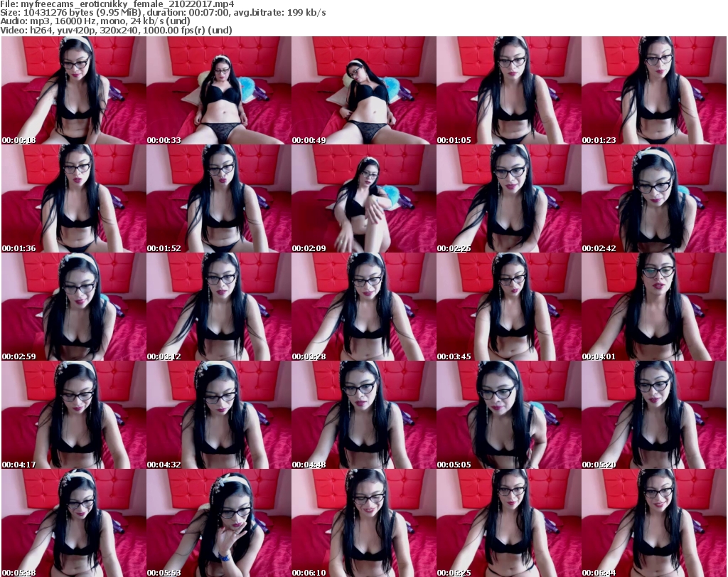Click the thumbnail at 00:06:25
Screen dimensions: 728x577
[509, 523]
